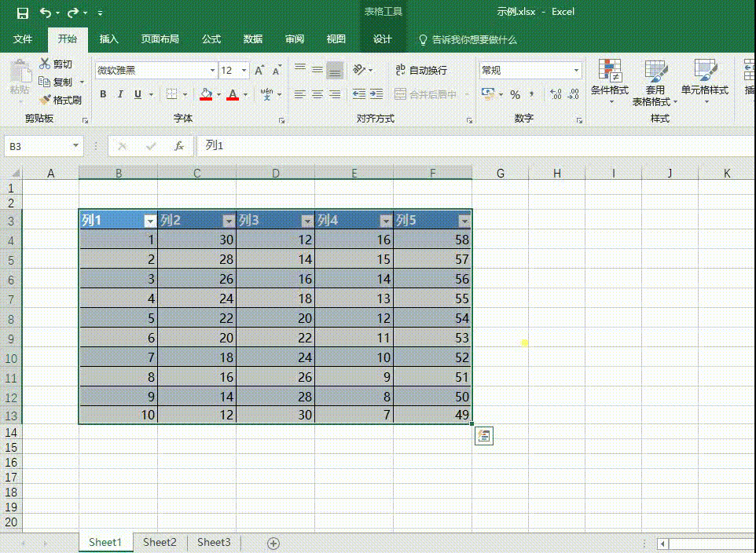
Task: Click the Format Painter brush icon
Action: pyautogui.click(x=45, y=100)
